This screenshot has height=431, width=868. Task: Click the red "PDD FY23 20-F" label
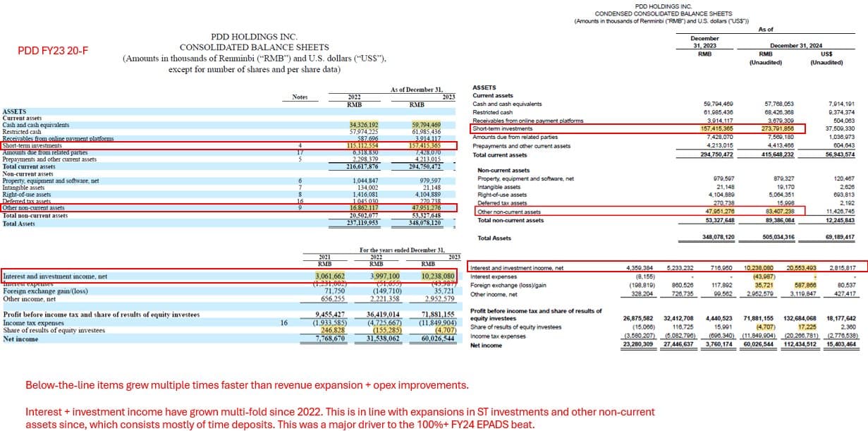(x=54, y=50)
